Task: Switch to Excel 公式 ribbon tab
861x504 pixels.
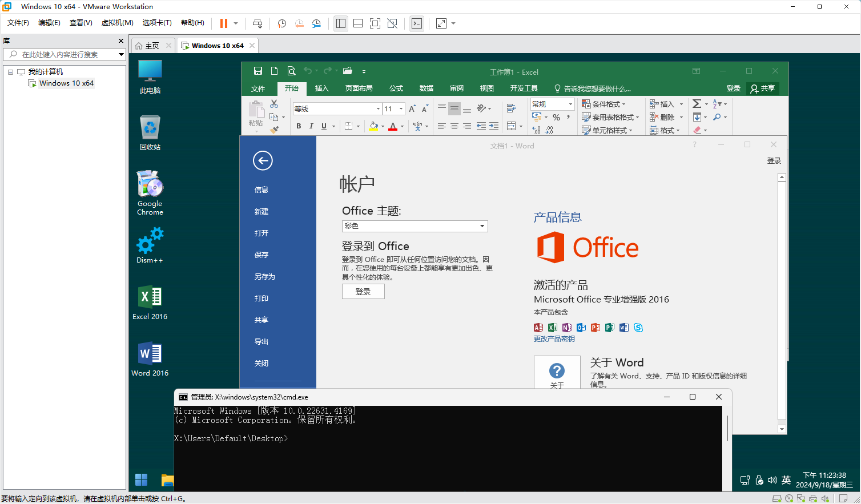Action: click(x=396, y=88)
